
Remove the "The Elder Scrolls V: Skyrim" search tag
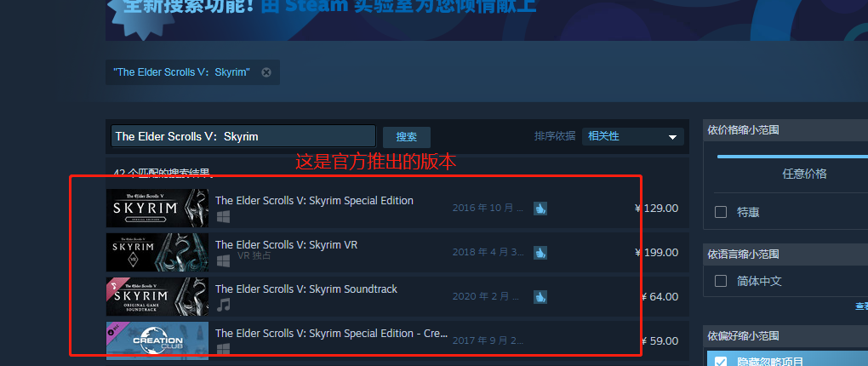266,72
